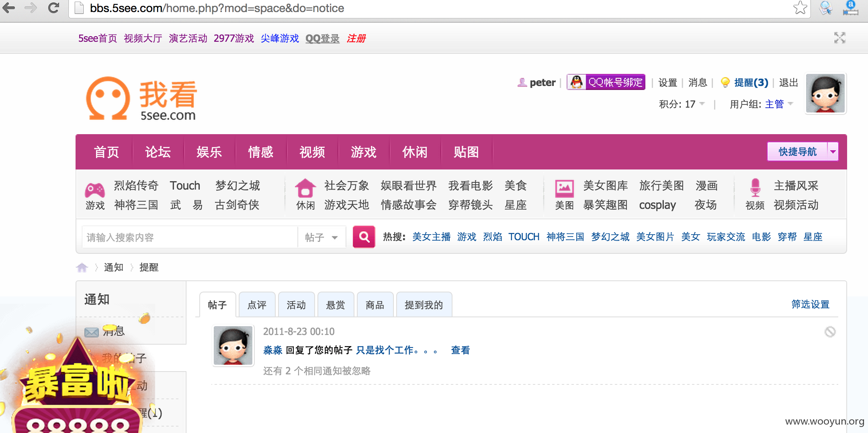
Task: Click the home breadcrumb icon
Action: (82, 268)
